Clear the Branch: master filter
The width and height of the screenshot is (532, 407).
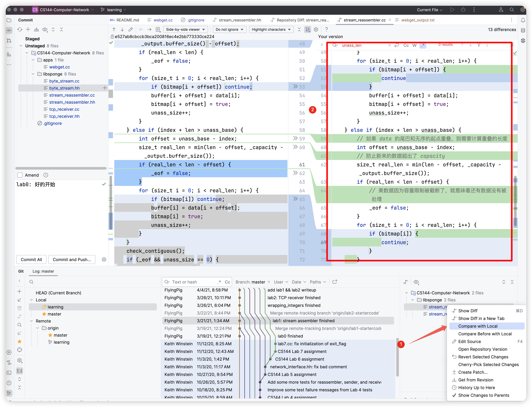pyautogui.click(x=269, y=282)
